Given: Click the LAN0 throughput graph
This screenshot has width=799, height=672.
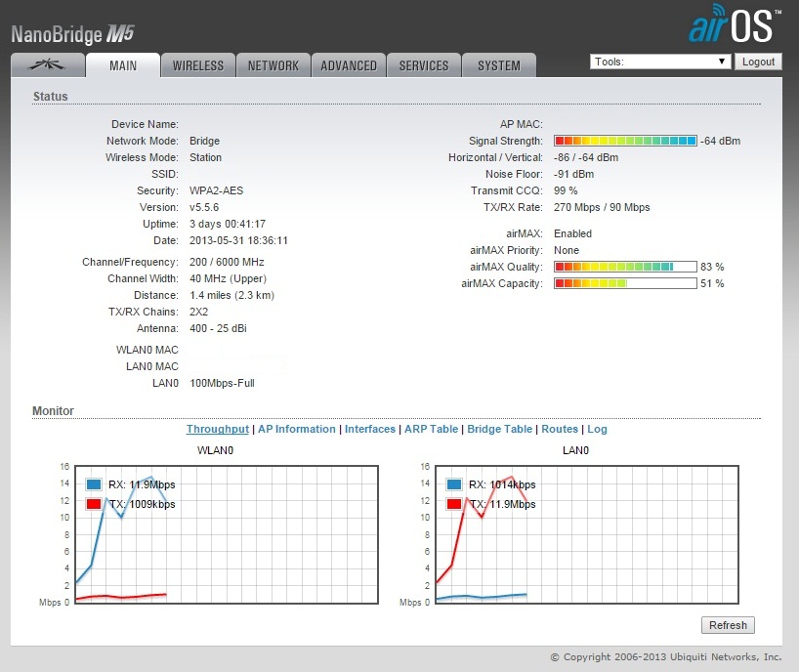Looking at the screenshot, I should click(587, 534).
